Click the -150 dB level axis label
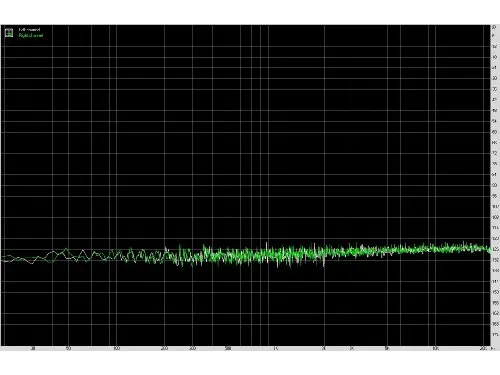The width and height of the screenshot is (500, 375). click(x=495, y=292)
